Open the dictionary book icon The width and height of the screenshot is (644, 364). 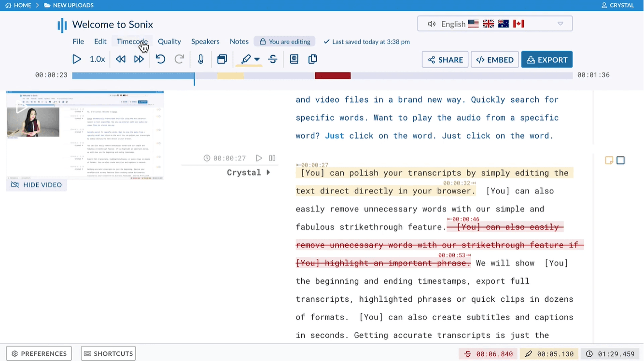[294, 59]
